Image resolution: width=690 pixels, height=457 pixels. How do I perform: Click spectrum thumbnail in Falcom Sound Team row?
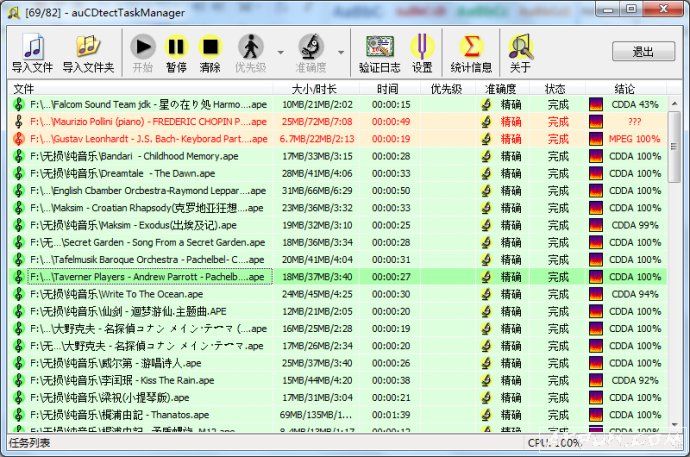tap(596, 105)
